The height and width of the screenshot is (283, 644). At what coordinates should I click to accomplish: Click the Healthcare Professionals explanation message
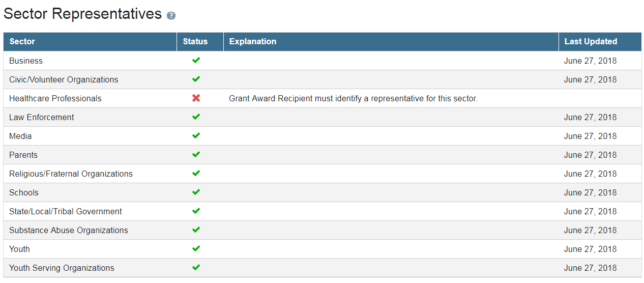[x=353, y=99]
